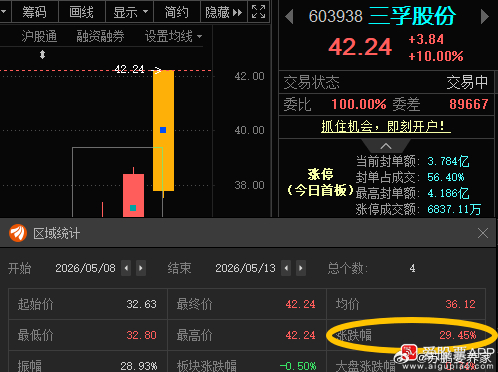498x372 pixels.
Task: Click 封单占成交 56.40% value
Action: point(446,177)
